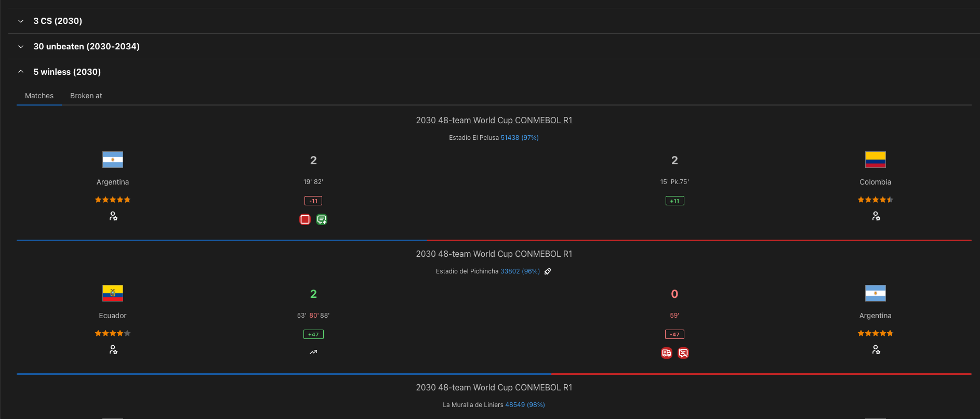980x419 pixels.
Task: Click the +47 rating change badge
Action: 313,334
